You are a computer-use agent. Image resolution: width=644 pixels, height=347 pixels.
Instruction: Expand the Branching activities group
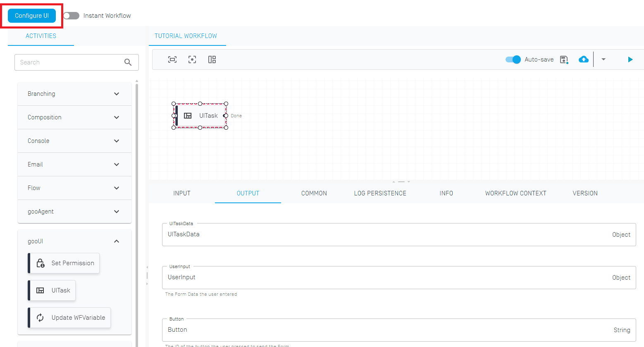[x=74, y=94]
